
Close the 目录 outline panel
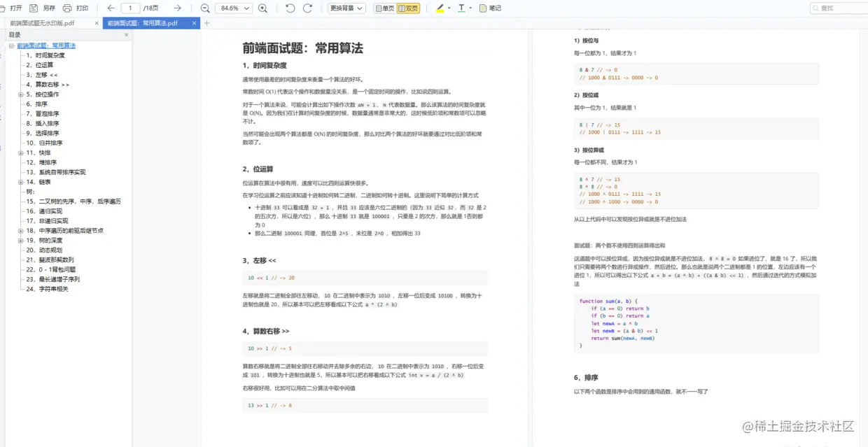tap(127, 34)
